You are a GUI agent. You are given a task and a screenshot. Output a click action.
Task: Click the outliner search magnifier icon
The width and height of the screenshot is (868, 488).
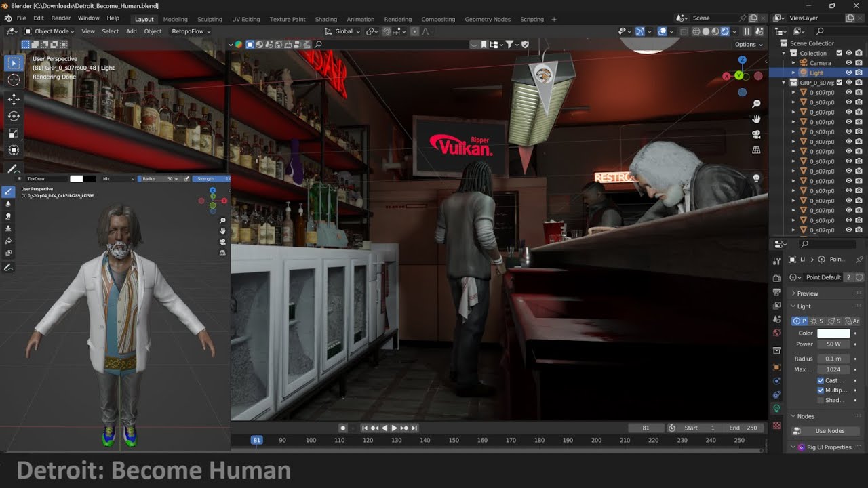point(820,31)
